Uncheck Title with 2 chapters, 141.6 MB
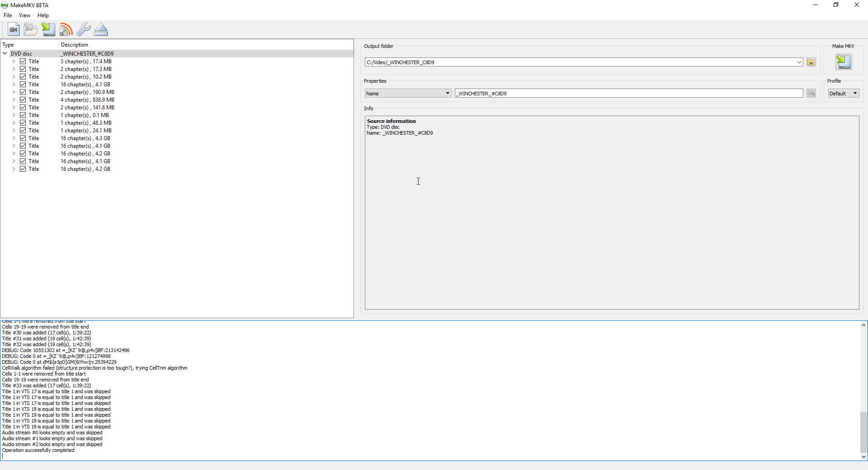Image resolution: width=868 pixels, height=470 pixels. pos(23,108)
